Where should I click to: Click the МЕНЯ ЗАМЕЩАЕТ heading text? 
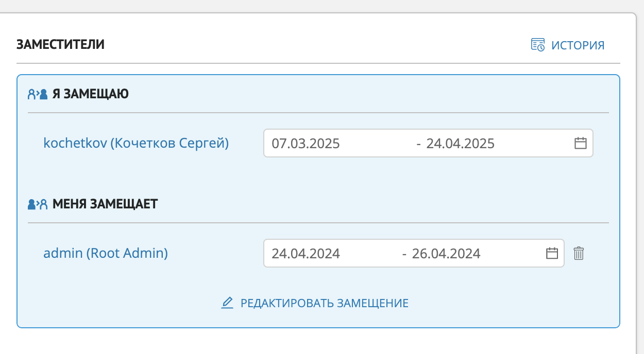[x=105, y=204]
